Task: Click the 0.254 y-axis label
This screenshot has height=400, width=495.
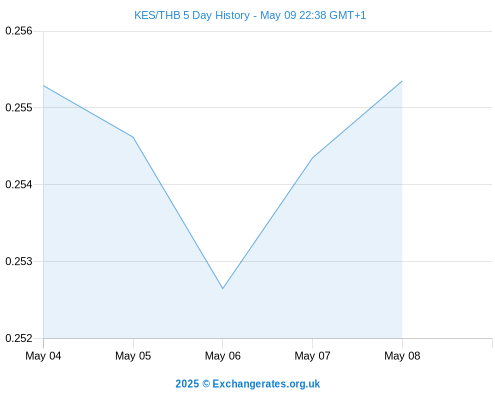Action: click(19, 184)
